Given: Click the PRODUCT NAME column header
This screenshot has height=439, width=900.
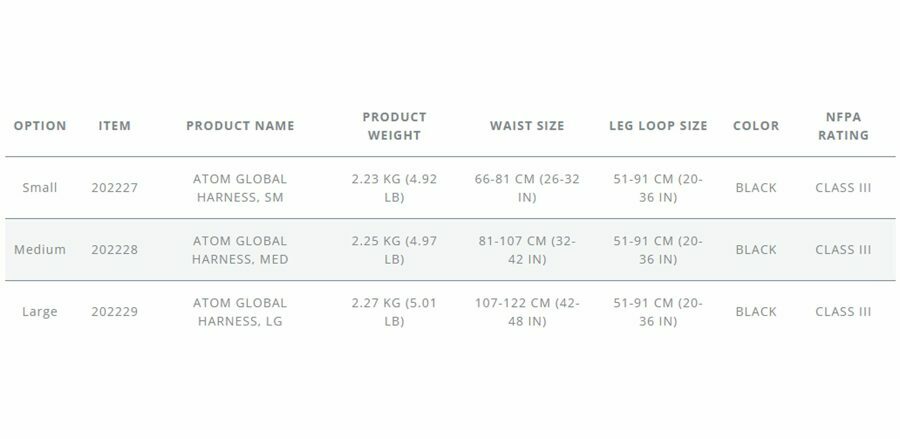Looking at the screenshot, I should pos(240,126).
